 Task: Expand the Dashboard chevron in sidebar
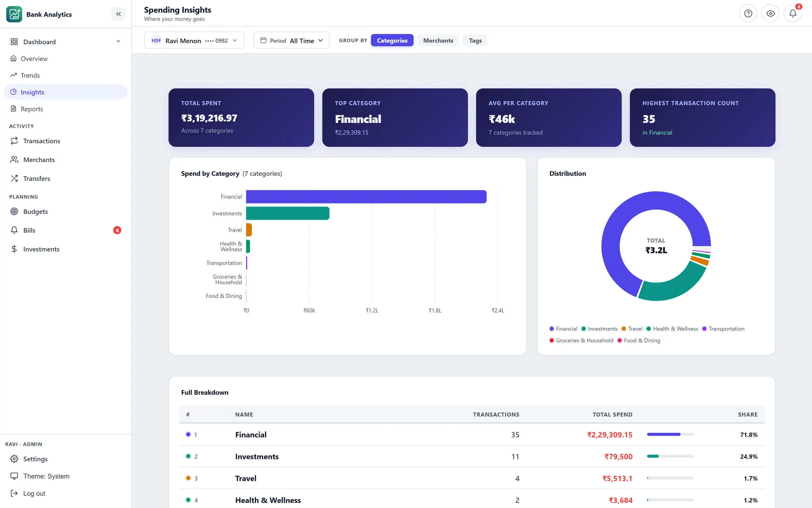[x=118, y=41]
